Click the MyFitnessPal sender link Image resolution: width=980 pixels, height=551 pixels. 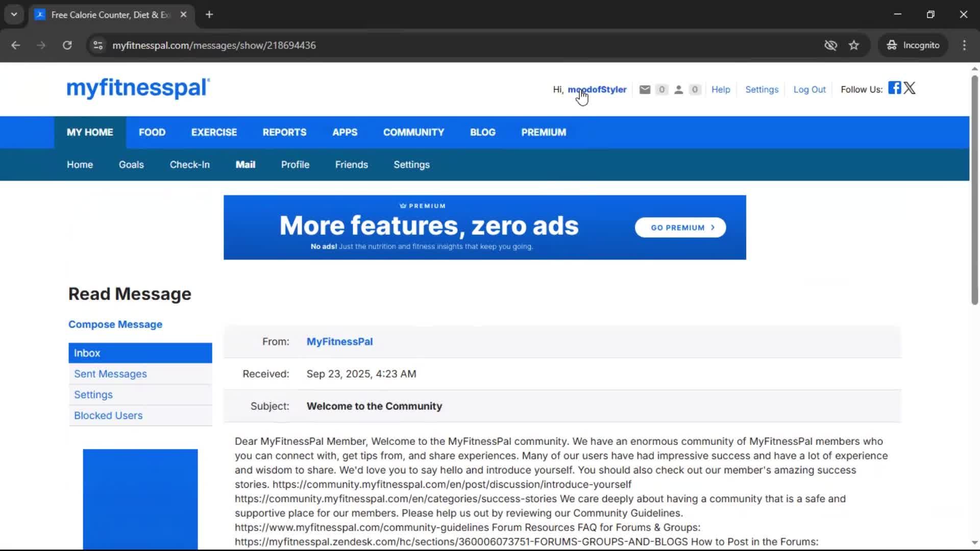coord(339,342)
